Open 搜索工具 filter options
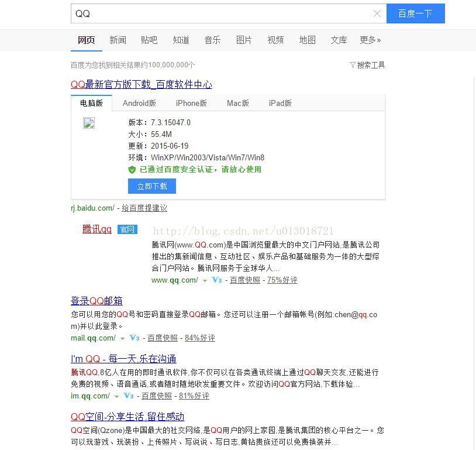The height and width of the screenshot is (450, 476). coord(371,65)
